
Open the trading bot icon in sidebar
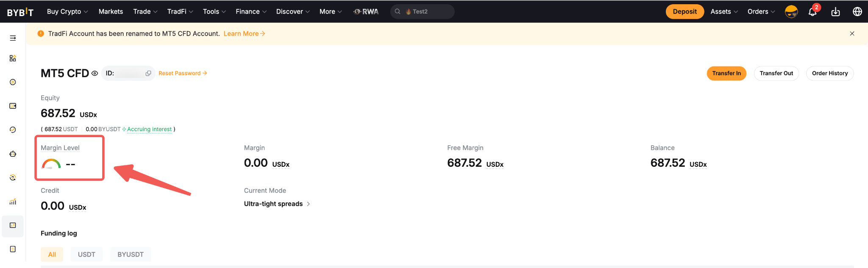[13, 154]
